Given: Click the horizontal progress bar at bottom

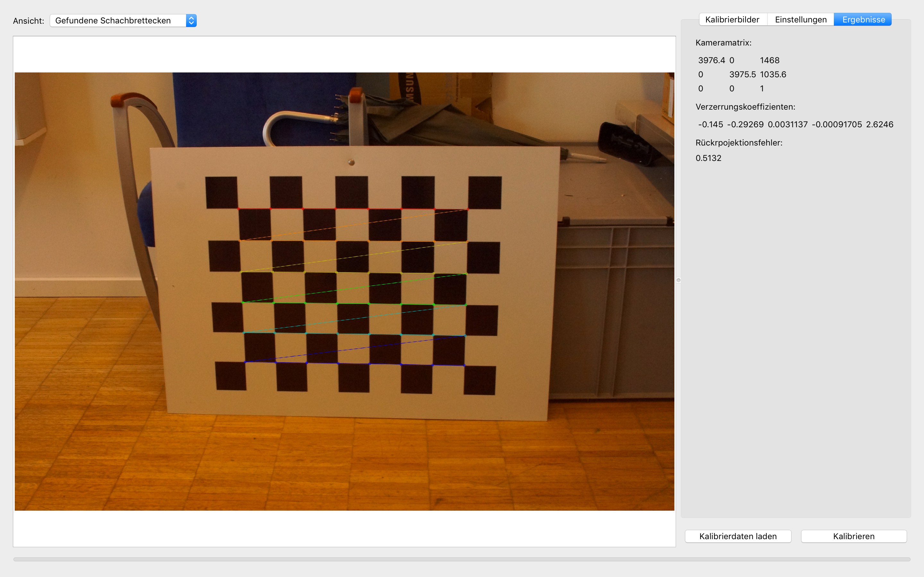Looking at the screenshot, I should (x=461, y=559).
